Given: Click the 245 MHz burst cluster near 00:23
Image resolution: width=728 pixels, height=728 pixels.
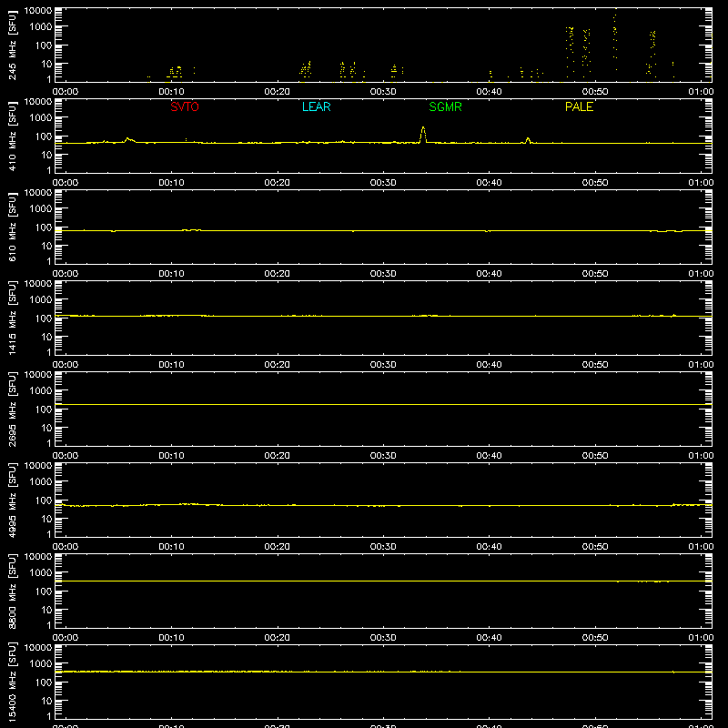Looking at the screenshot, I should (x=306, y=69).
